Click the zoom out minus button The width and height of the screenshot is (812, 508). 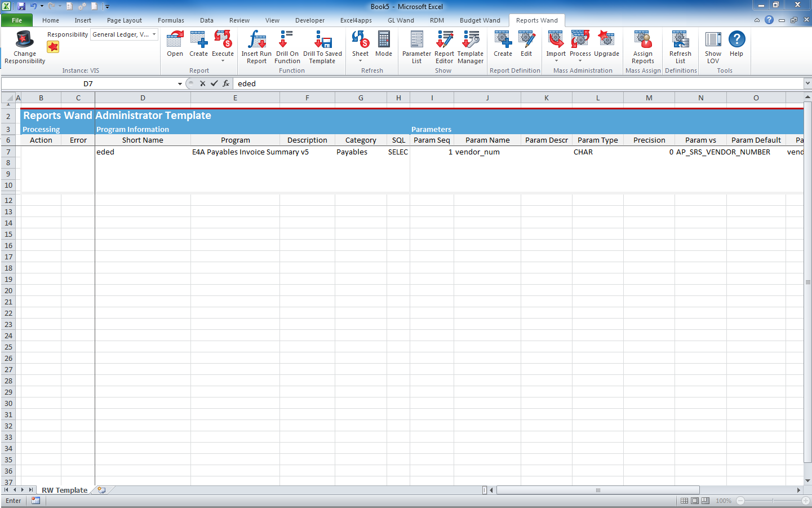point(740,501)
